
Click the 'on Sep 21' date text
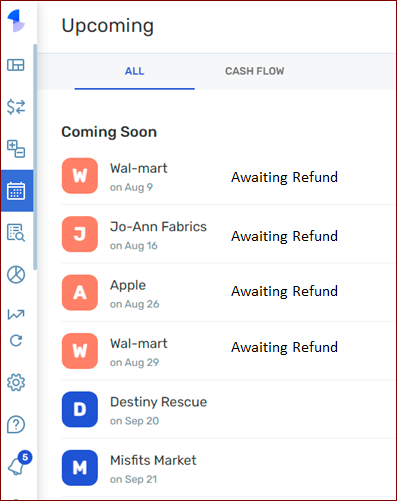[x=133, y=479]
